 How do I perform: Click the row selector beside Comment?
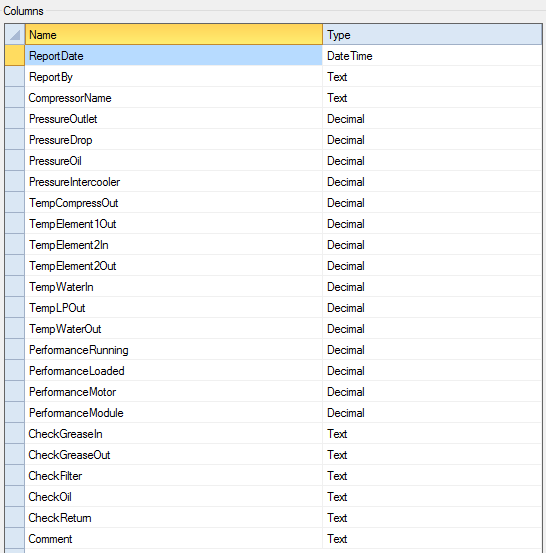pyautogui.click(x=15, y=538)
